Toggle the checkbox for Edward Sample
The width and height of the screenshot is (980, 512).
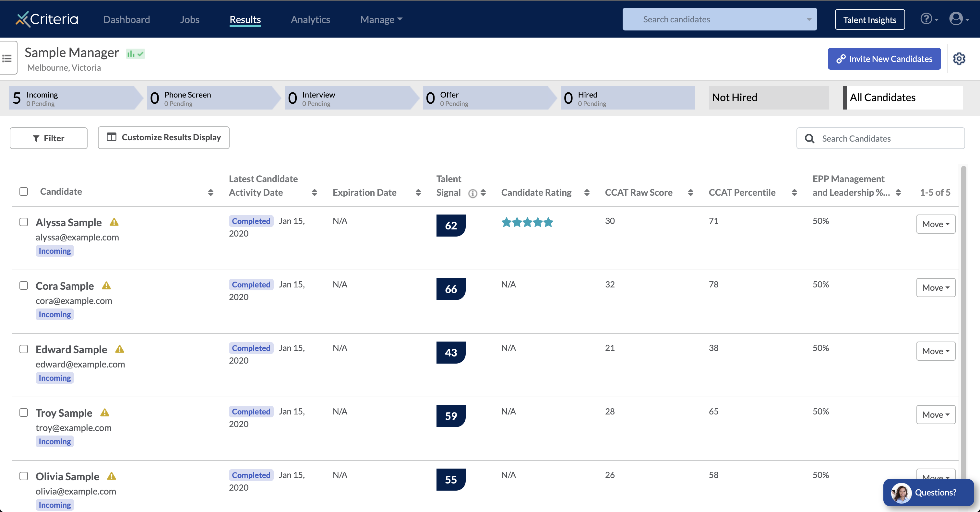23,349
